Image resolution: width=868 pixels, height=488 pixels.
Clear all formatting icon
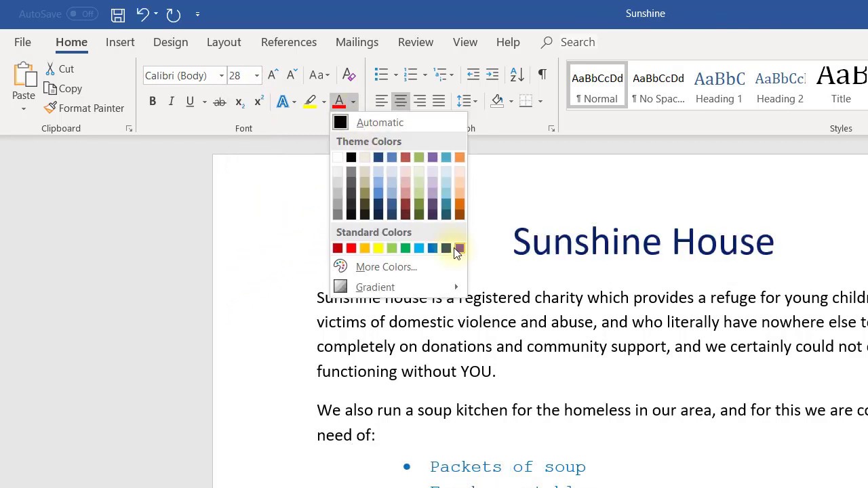coord(349,75)
